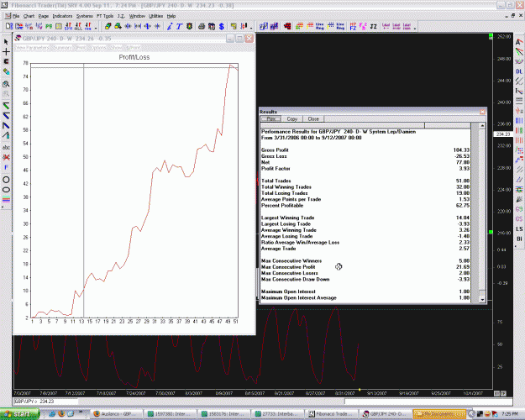This screenshot has height=420, width=525.
Task: Click the red X delete tool in left toolbar
Action: pos(6,157)
